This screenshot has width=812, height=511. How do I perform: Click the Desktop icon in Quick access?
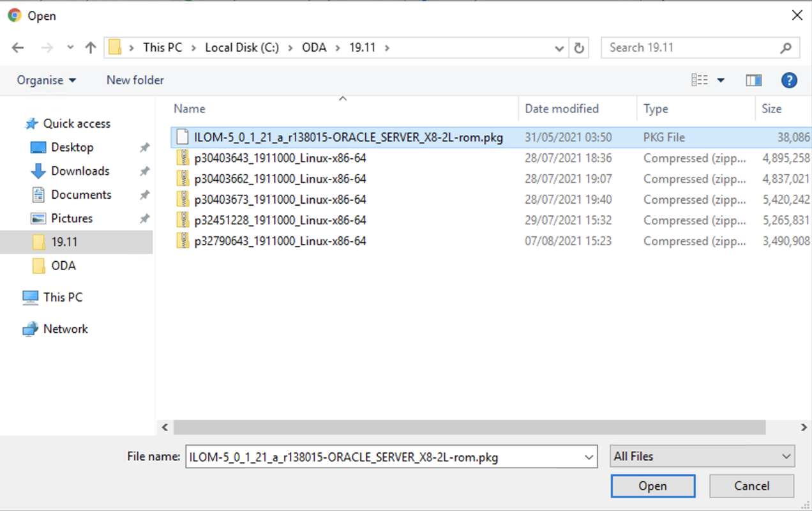coord(38,148)
